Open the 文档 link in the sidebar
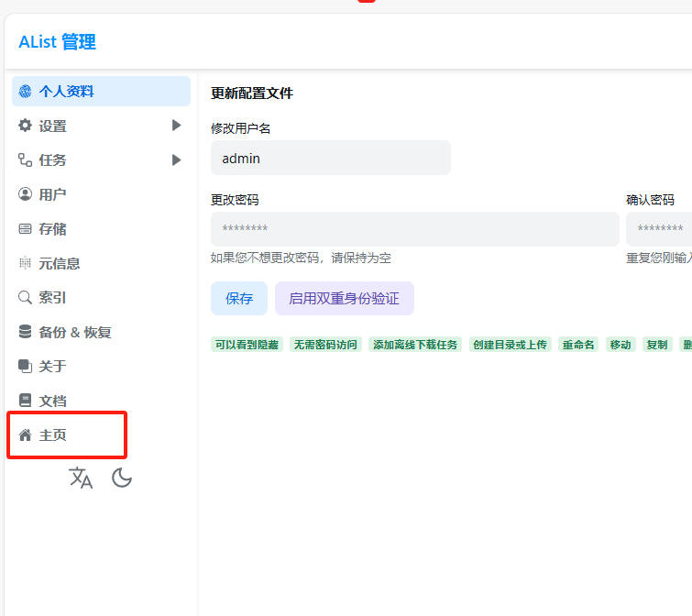The height and width of the screenshot is (616, 692). click(x=101, y=401)
